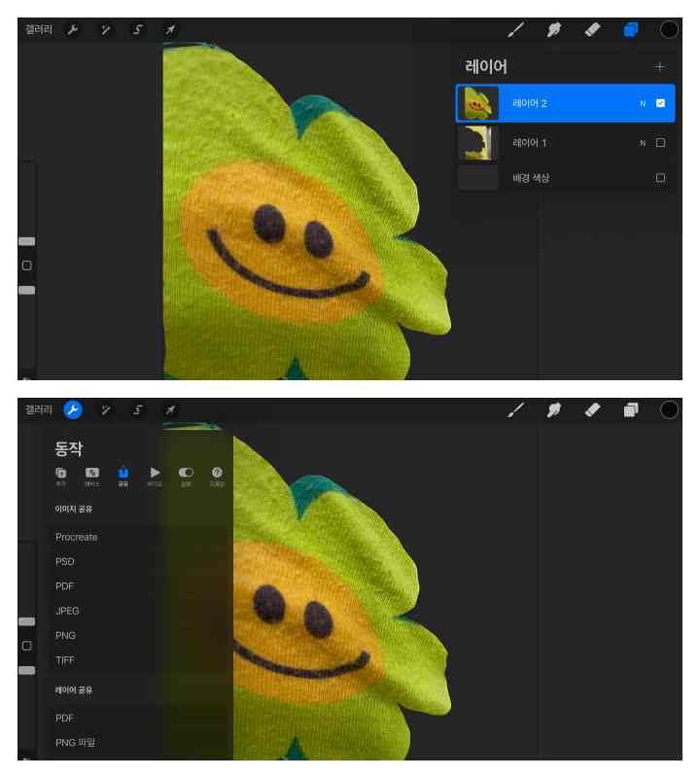Share image as PNG under 이미지 공유
The image size is (700, 778).
click(65, 636)
